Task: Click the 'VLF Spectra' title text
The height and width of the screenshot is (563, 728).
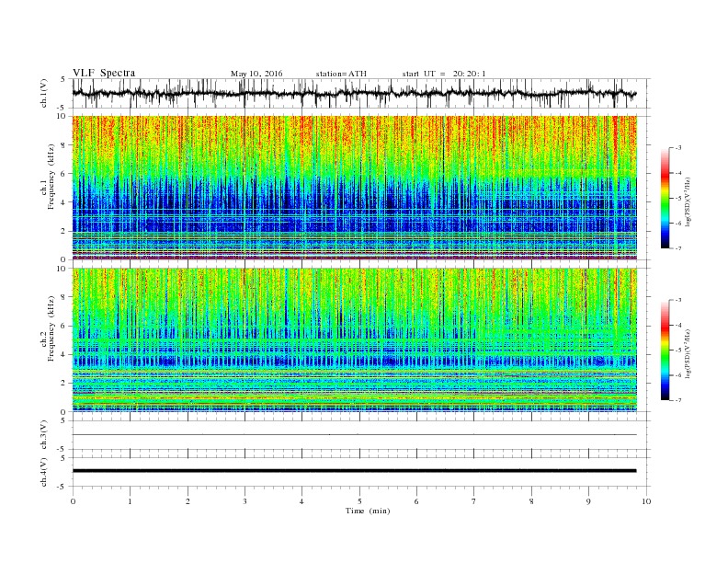Action: (x=104, y=73)
